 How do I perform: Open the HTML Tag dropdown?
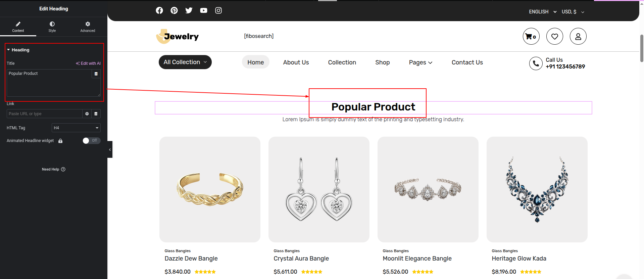(76, 128)
